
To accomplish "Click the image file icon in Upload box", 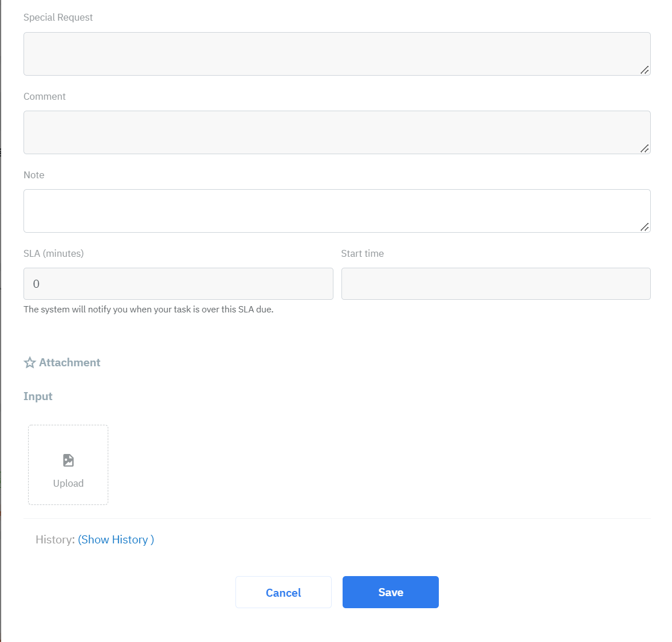I will click(68, 460).
